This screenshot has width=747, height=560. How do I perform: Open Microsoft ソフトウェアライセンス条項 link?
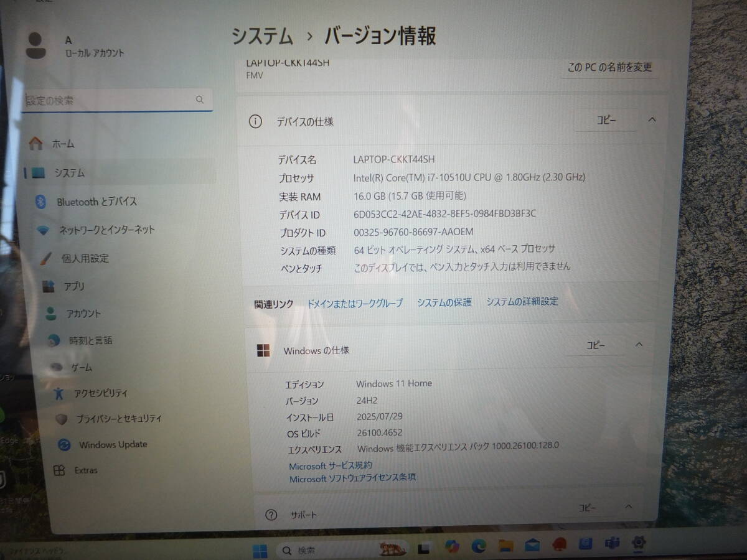point(352,478)
